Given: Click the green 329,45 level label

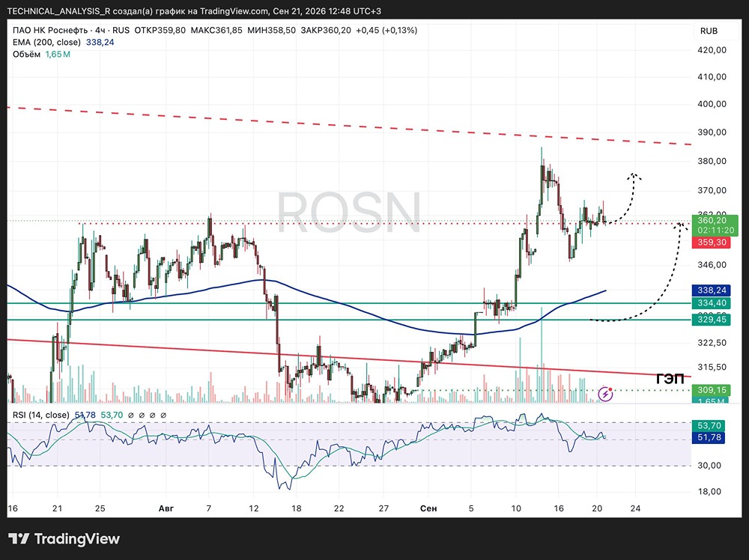Looking at the screenshot, I should (712, 320).
